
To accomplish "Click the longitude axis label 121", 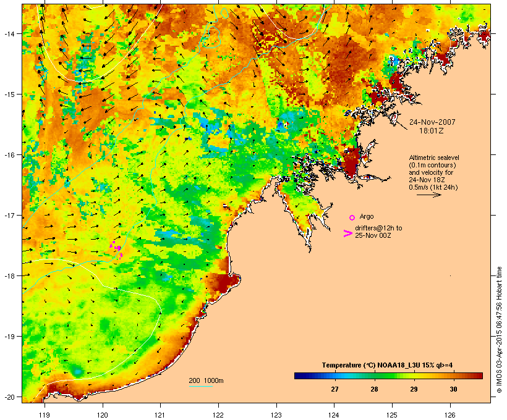I will [160, 415].
